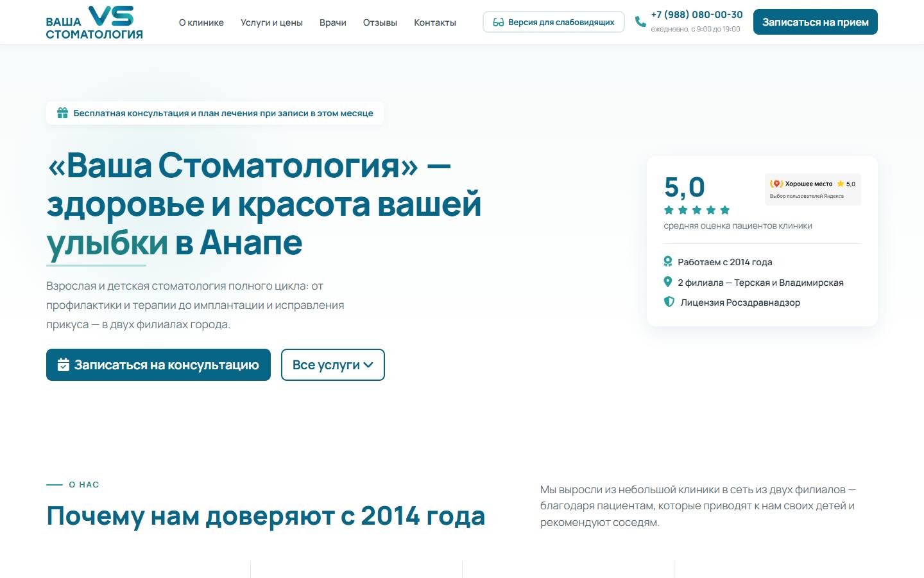Click heading Почему нам доверяют с 2014 года

(266, 516)
